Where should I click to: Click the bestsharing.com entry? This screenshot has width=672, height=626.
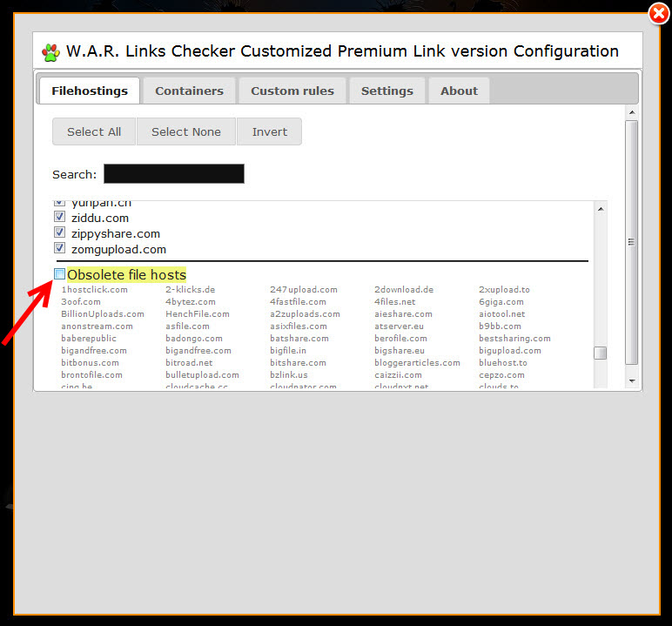(x=514, y=339)
